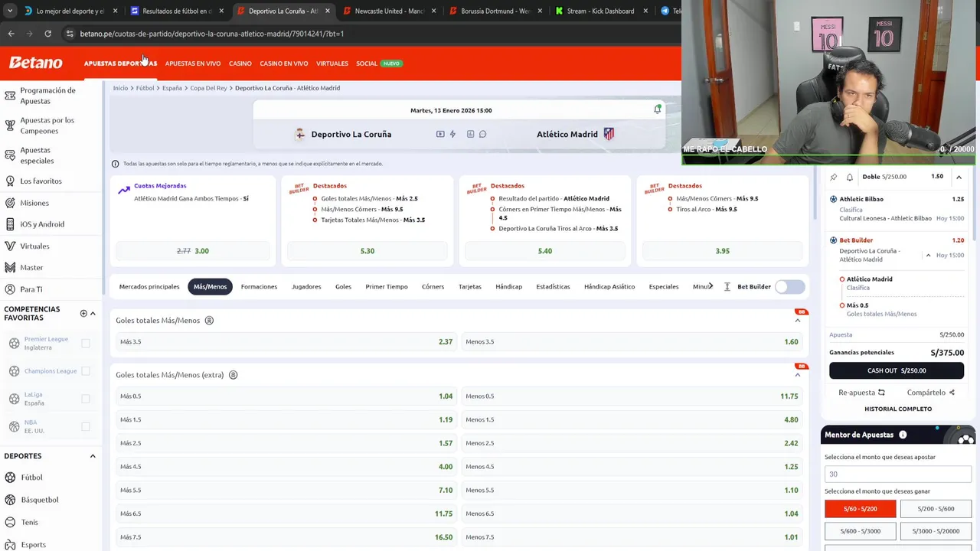Collapse Goles totales Más/Menos (extra) market
Screen dimensions: 980x551
[797, 375]
